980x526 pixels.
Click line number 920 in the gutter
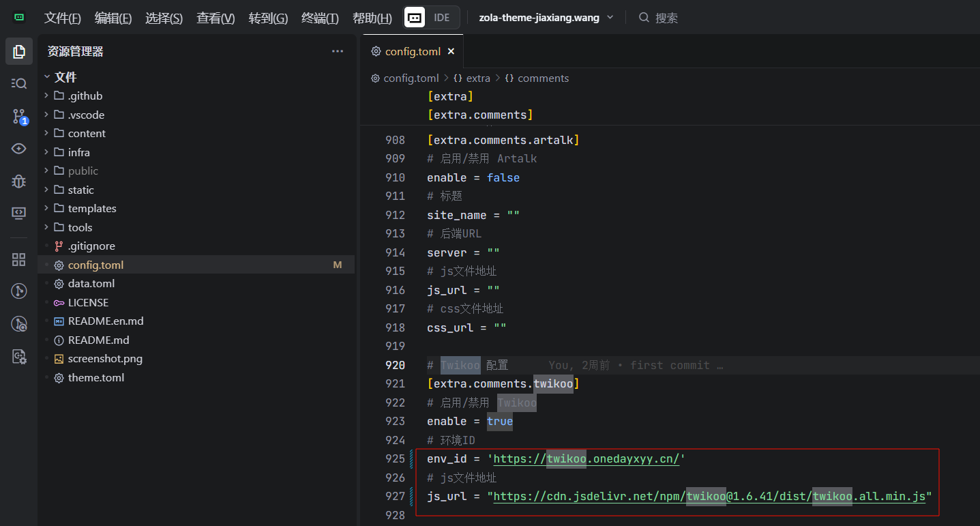pos(396,365)
